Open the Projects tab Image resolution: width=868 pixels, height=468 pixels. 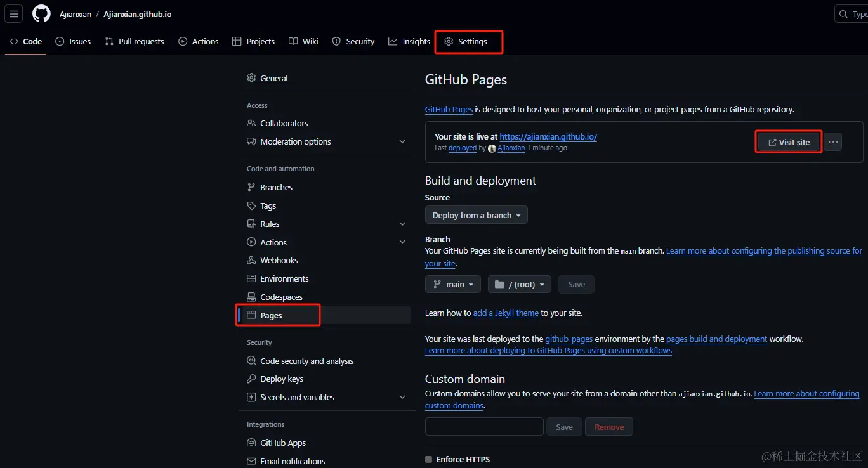coord(254,41)
